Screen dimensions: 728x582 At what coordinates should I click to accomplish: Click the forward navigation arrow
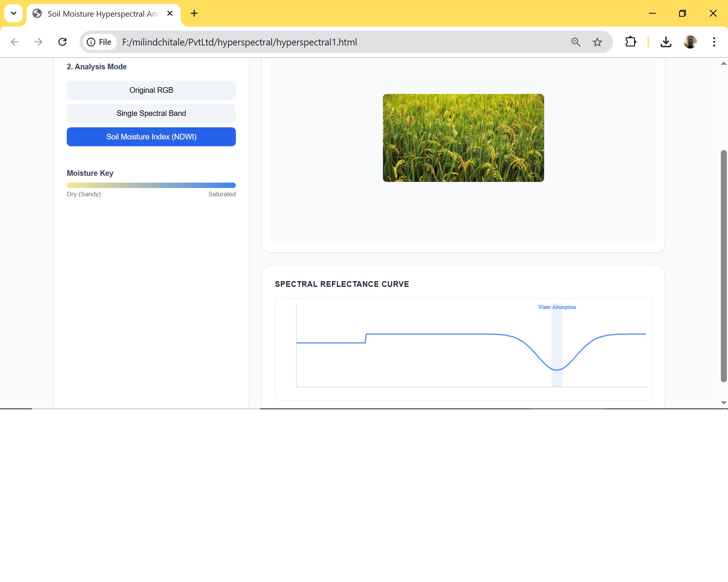(x=38, y=42)
